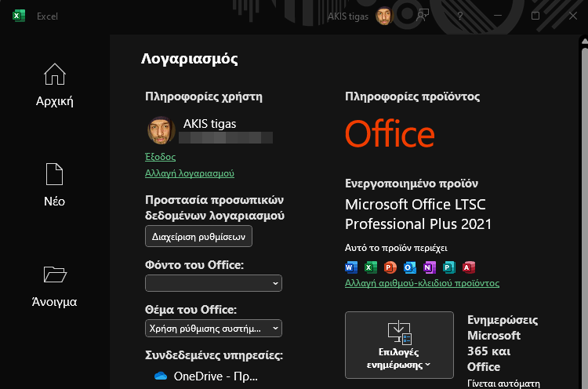
Task: Click the Word product icon
Action: (x=351, y=267)
